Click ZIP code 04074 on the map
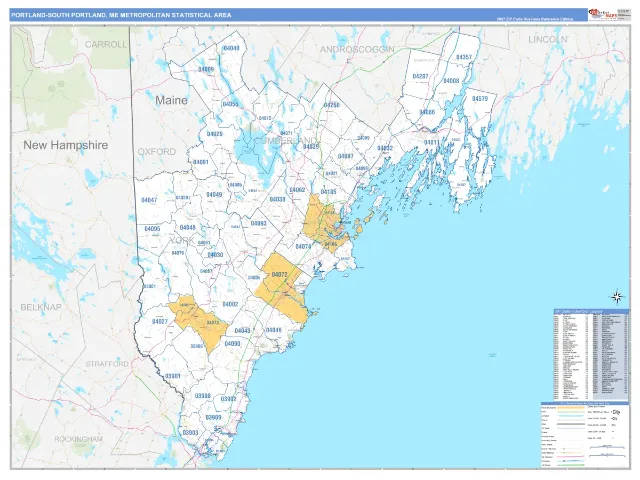640x480 pixels. coord(303,247)
